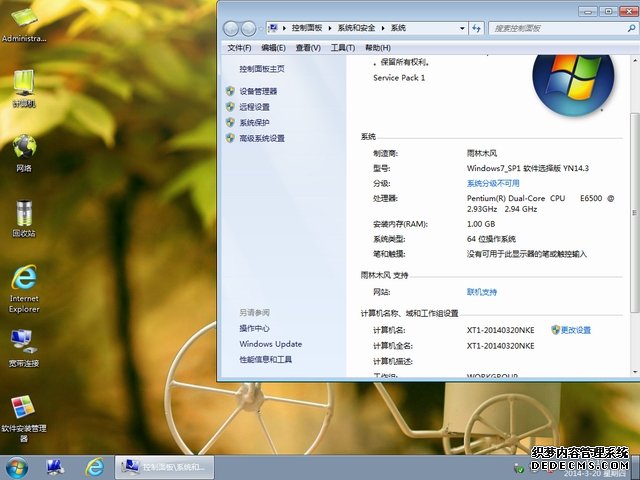
Task: Open the 查看(V) menu
Action: 308,48
